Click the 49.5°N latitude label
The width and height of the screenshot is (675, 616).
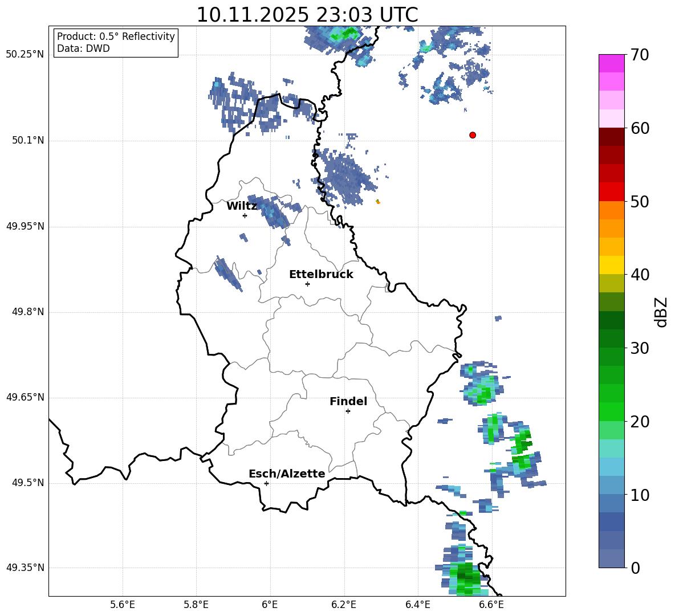point(28,483)
